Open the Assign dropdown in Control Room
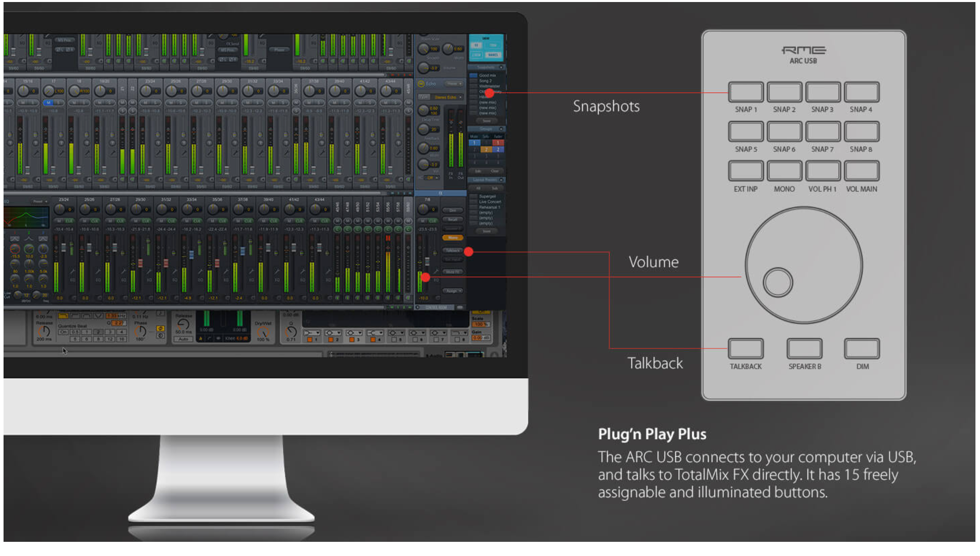Viewport: 980px width, 556px height. (453, 291)
